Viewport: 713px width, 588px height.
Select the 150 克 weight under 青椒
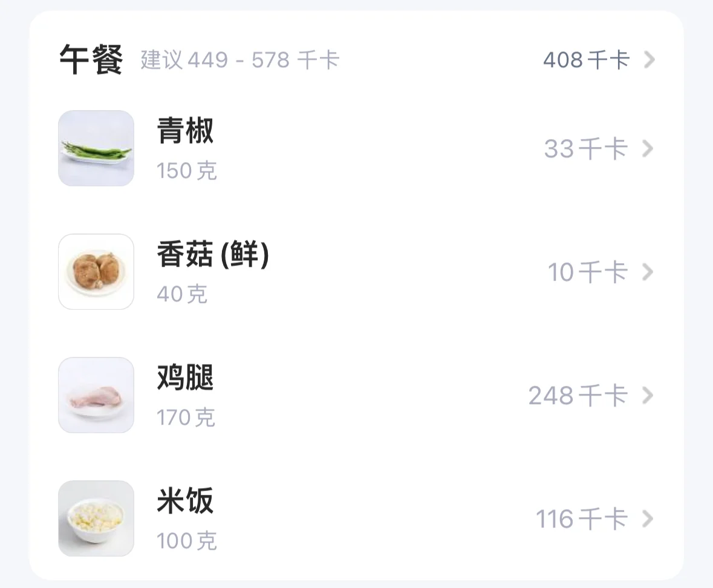(x=186, y=171)
